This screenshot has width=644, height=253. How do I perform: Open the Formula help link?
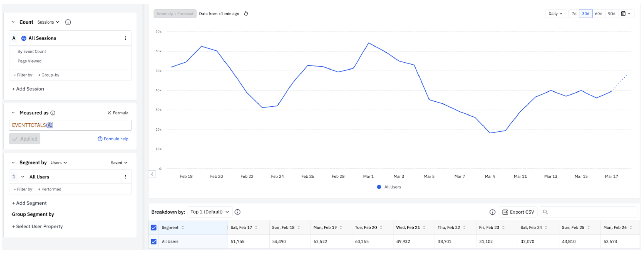click(x=113, y=139)
